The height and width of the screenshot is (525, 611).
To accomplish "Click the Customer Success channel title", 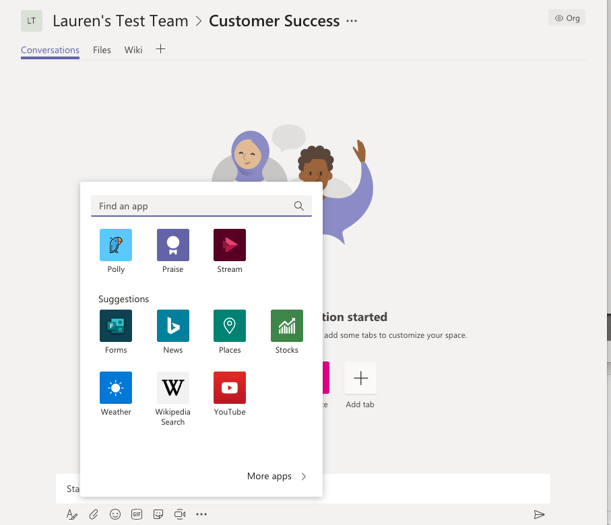I will click(x=274, y=21).
